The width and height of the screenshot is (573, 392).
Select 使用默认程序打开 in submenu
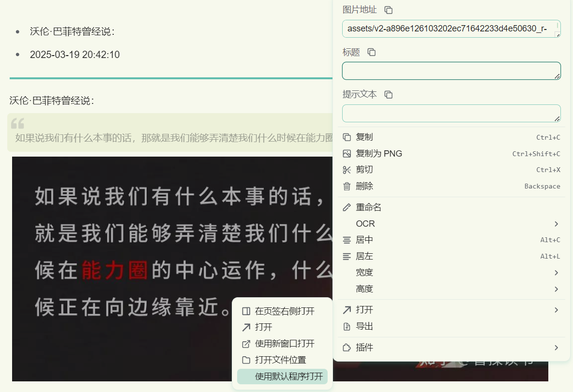[x=282, y=377]
